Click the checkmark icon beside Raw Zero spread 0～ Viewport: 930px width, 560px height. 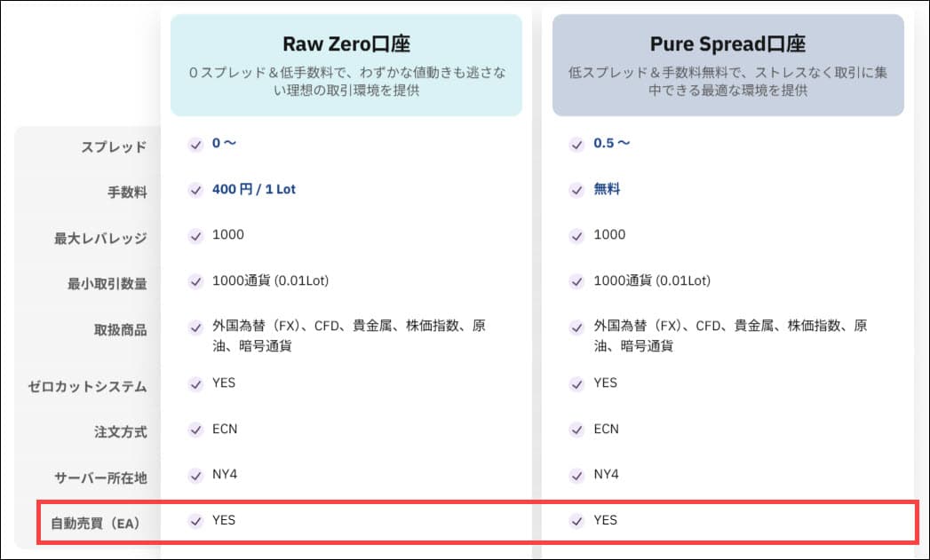pos(195,144)
